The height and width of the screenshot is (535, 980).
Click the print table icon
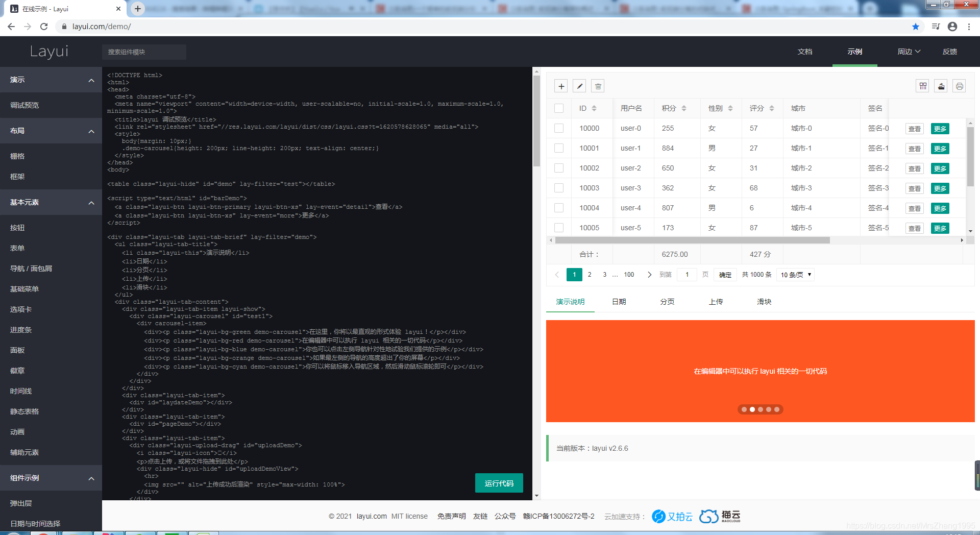(960, 86)
